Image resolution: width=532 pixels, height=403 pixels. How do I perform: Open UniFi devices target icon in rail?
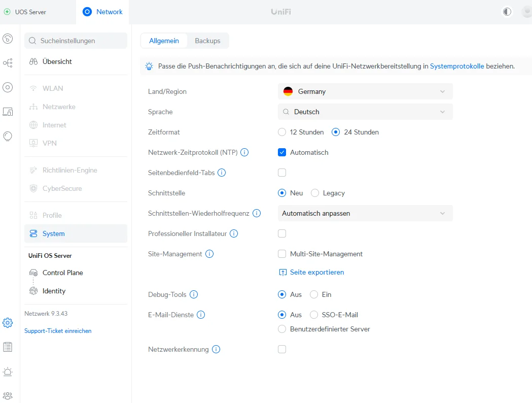point(8,87)
